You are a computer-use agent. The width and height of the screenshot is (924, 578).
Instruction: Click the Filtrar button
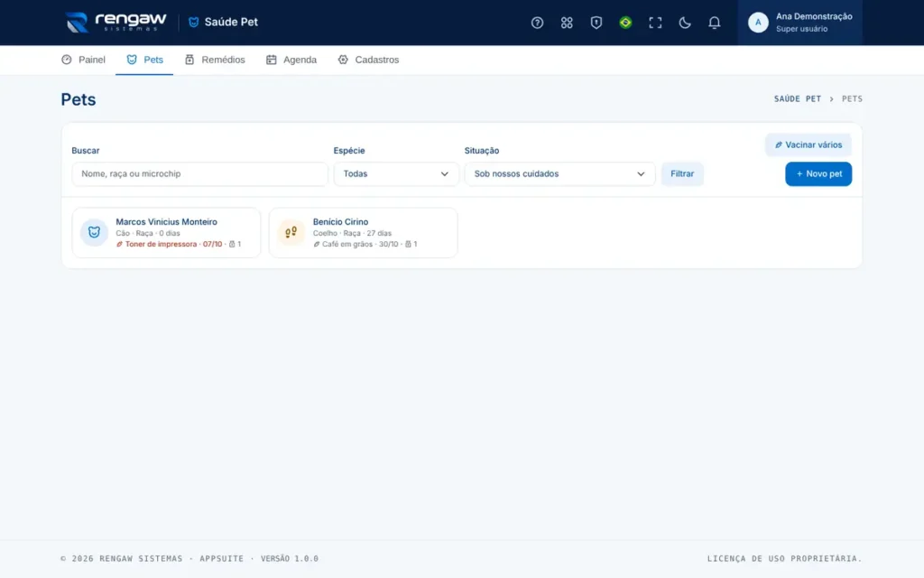682,174
